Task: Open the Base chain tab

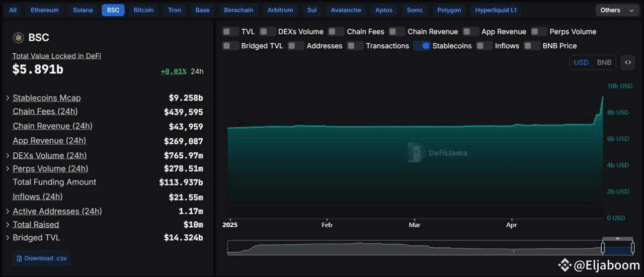Action: pyautogui.click(x=203, y=10)
